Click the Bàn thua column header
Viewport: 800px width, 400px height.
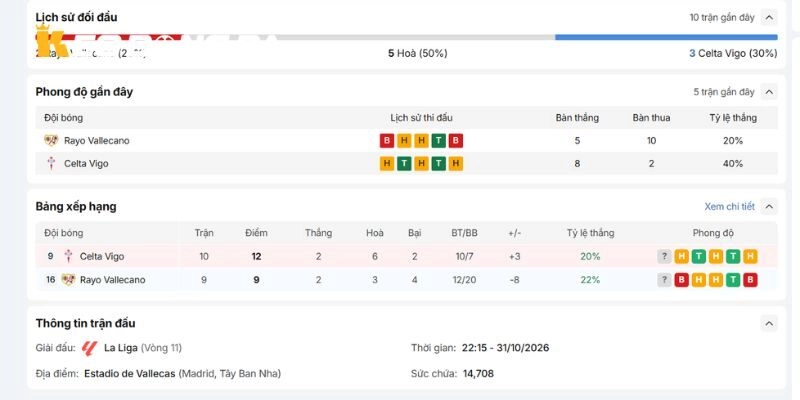click(652, 118)
